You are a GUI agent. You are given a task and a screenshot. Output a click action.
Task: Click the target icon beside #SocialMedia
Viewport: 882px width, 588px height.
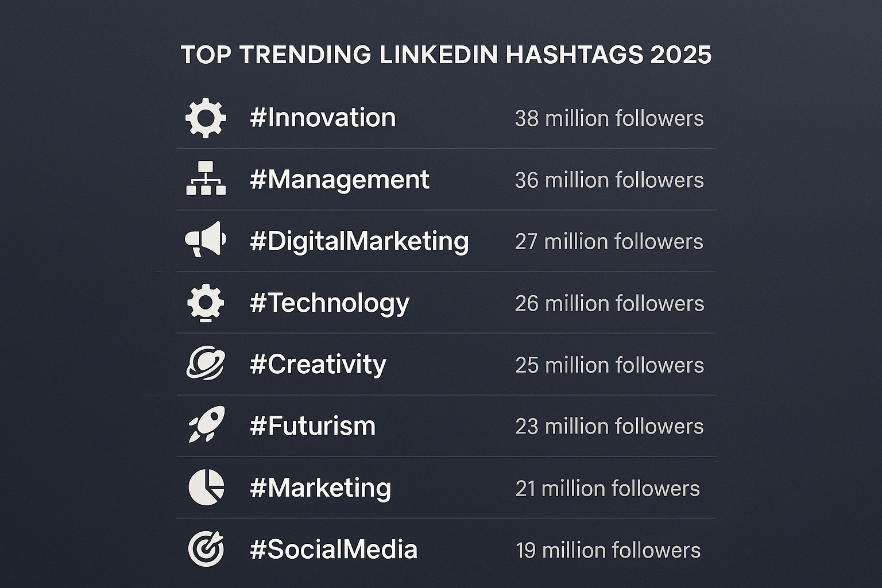click(x=206, y=548)
